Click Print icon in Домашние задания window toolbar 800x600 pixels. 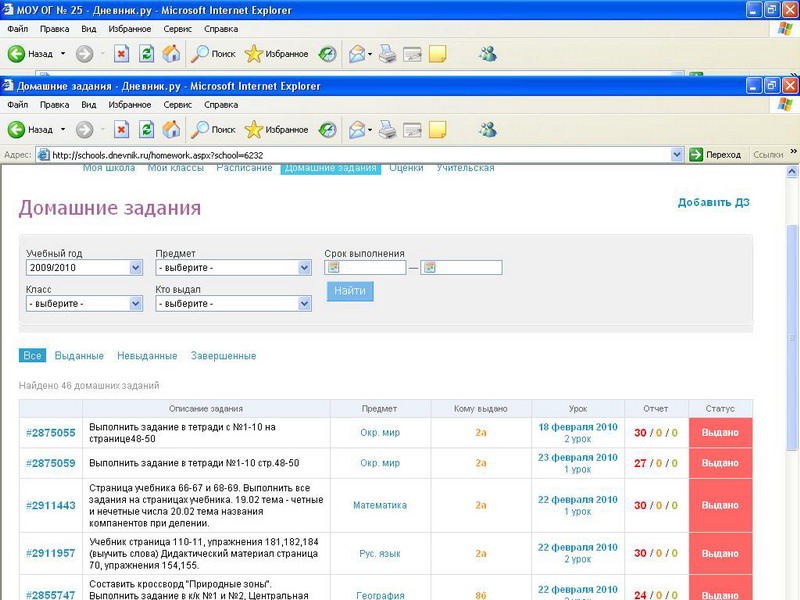(x=387, y=129)
